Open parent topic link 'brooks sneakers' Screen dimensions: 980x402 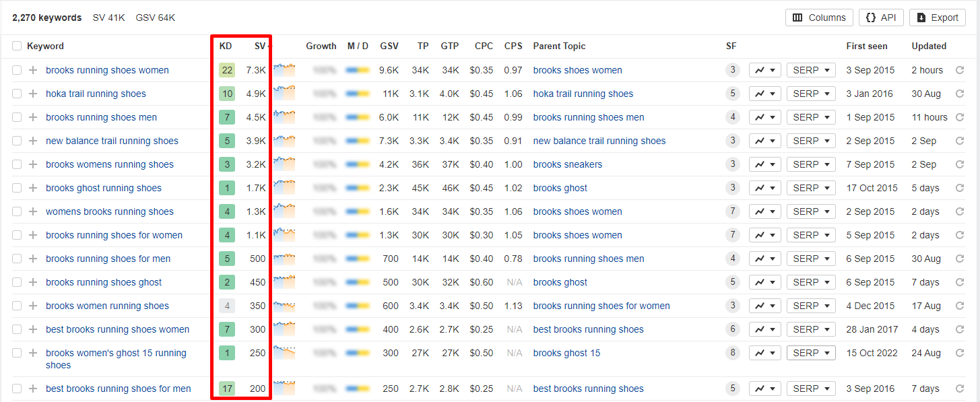pyautogui.click(x=568, y=164)
